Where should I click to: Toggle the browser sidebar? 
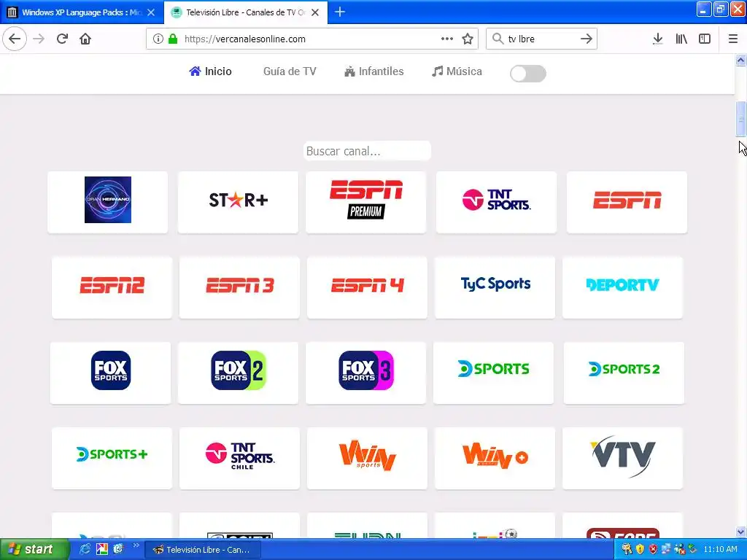coord(705,39)
